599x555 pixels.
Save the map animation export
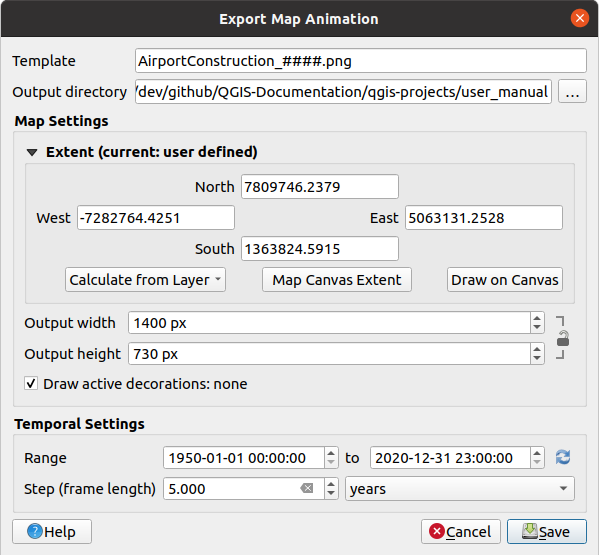(546, 531)
